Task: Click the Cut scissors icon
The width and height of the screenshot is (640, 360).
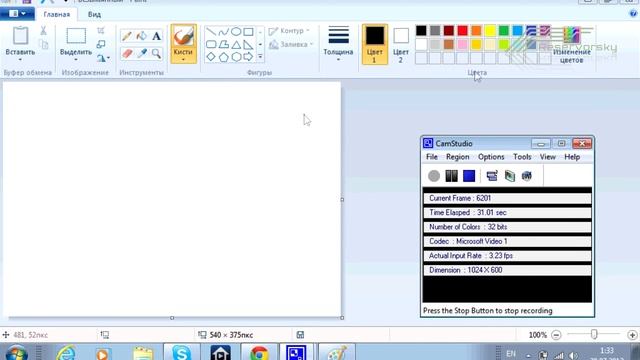Action: [43, 30]
